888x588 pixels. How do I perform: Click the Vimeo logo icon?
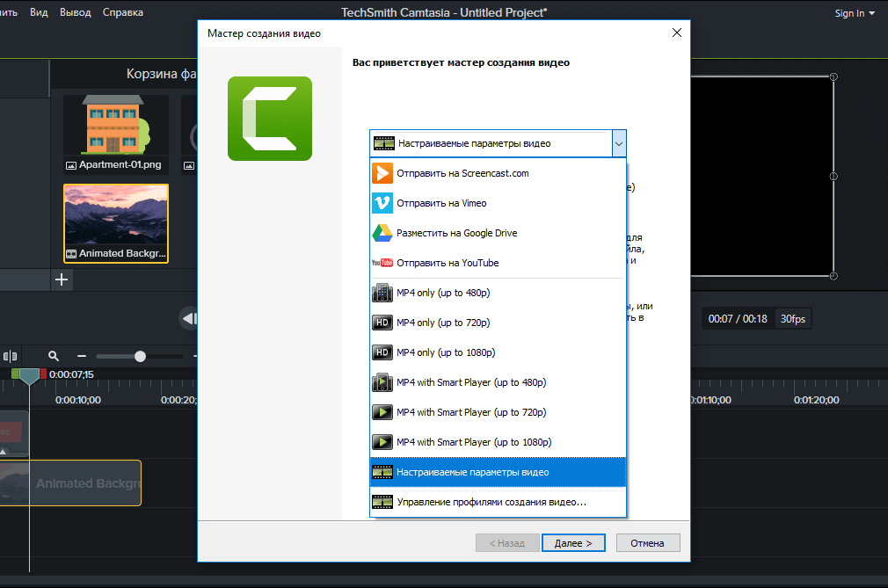coord(382,203)
